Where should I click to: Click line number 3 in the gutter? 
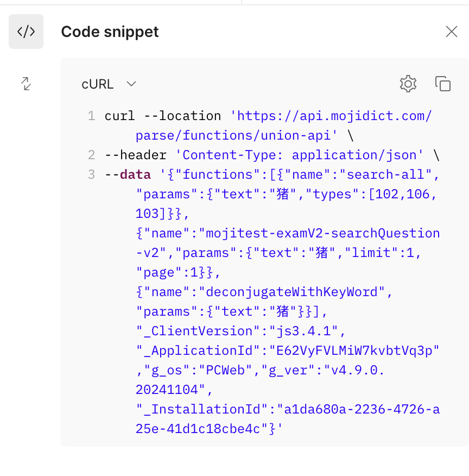tap(91, 174)
